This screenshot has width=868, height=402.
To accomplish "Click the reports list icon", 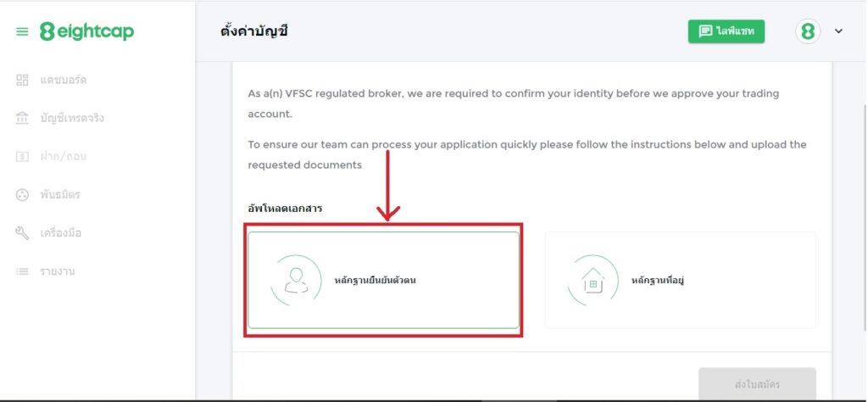I will [x=22, y=271].
